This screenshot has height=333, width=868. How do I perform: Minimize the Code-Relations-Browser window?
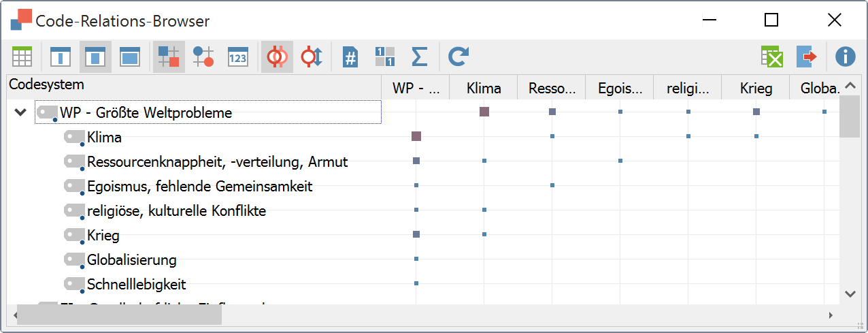click(708, 20)
